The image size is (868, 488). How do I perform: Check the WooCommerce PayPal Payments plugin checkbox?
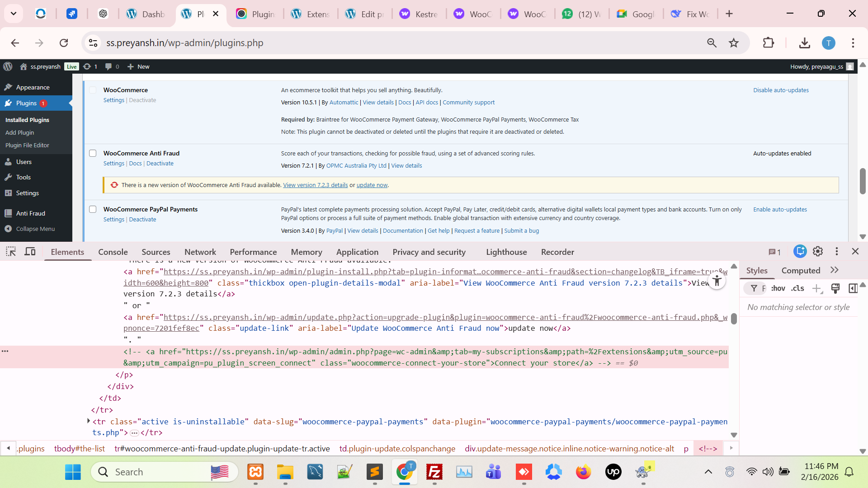93,209
